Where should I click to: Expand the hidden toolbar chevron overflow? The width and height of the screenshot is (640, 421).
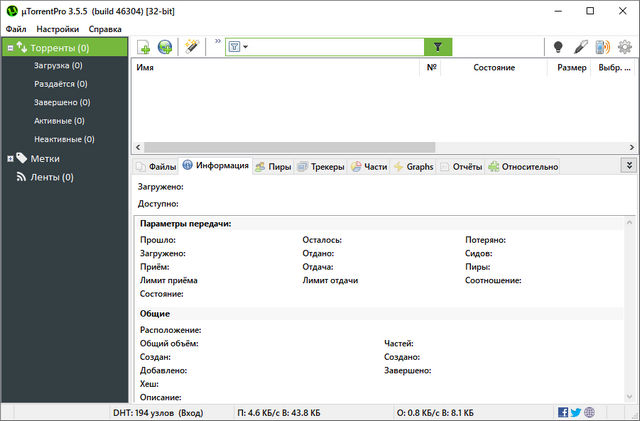tap(217, 44)
